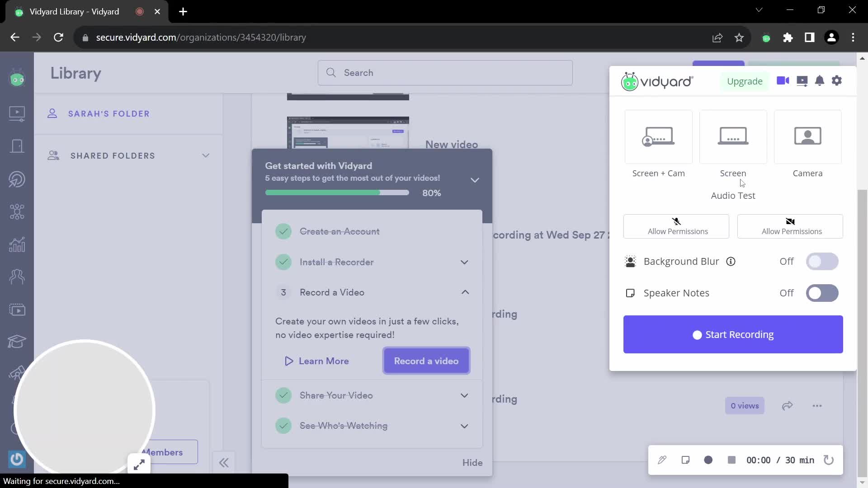This screenshot has height=488, width=868.
Task: Click the See Who's Watching check mark
Action: pyautogui.click(x=283, y=426)
